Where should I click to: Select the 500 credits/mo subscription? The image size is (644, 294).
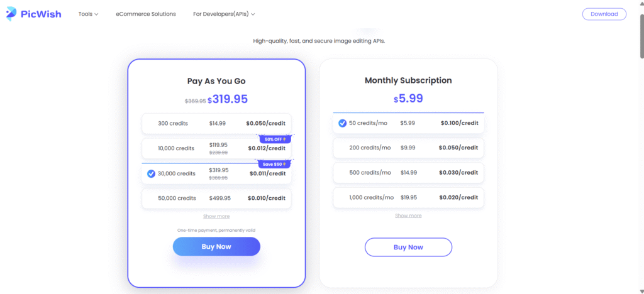pos(408,173)
